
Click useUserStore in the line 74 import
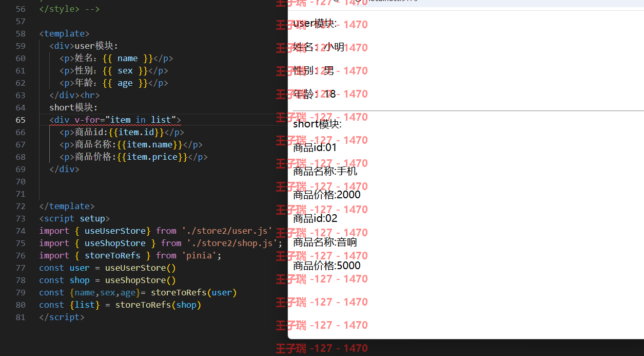point(115,231)
